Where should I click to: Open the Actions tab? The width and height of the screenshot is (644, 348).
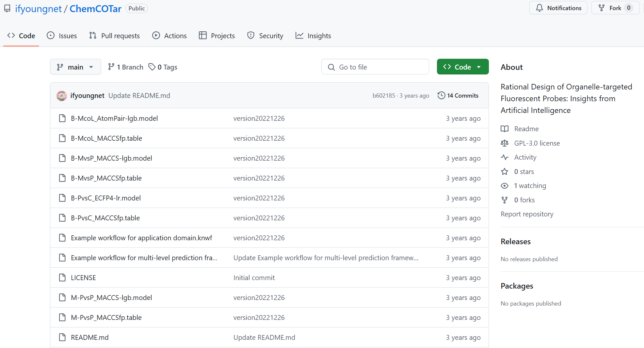coord(169,36)
